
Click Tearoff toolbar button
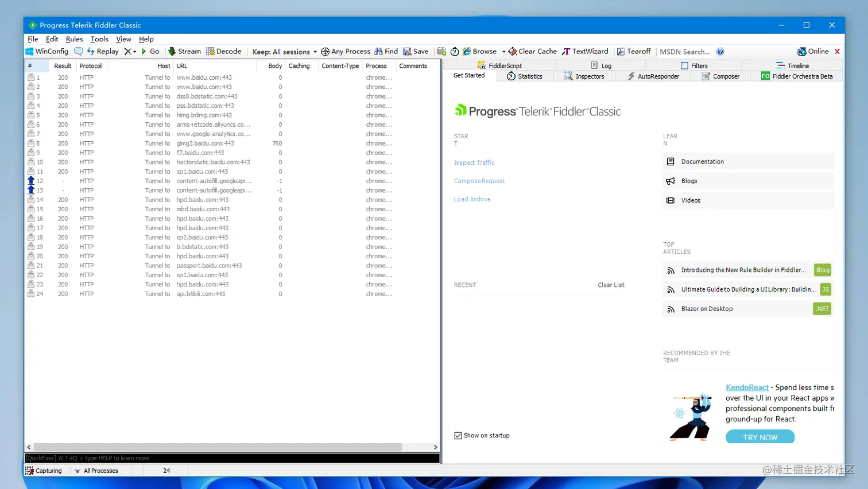click(x=634, y=51)
